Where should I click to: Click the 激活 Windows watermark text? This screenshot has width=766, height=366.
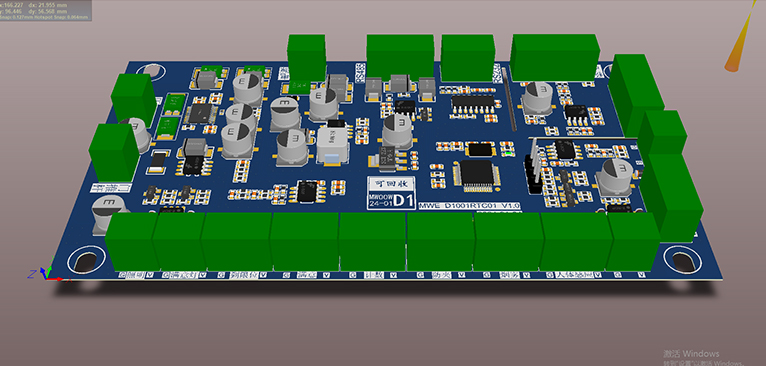coord(691,353)
